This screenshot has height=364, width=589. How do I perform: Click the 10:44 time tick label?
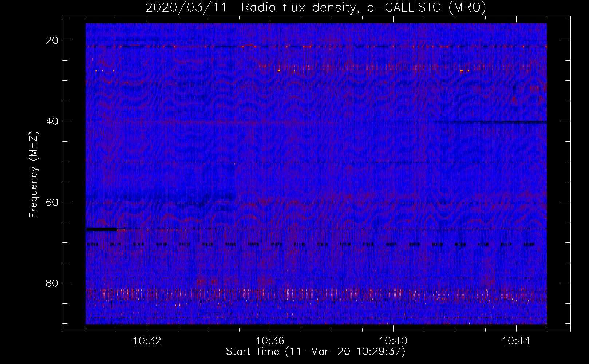[516, 341]
